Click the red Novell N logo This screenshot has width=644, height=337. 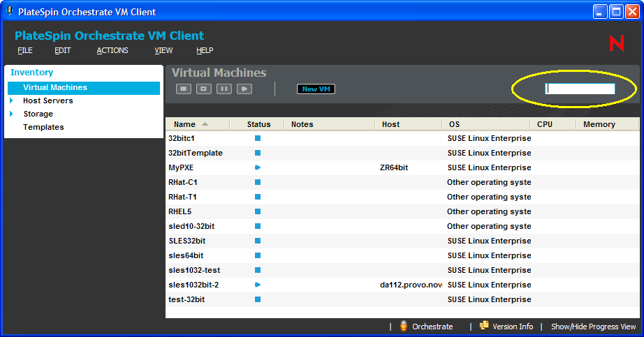pos(617,43)
